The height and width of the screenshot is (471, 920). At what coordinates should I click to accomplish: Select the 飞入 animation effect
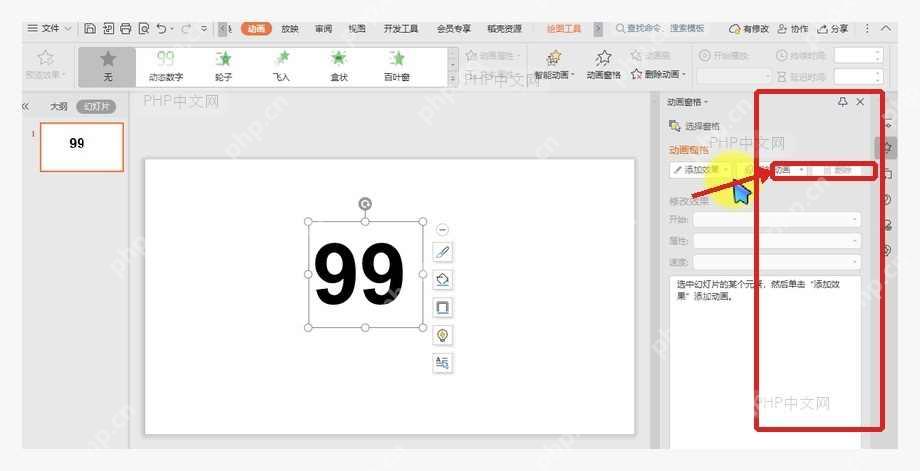281,66
